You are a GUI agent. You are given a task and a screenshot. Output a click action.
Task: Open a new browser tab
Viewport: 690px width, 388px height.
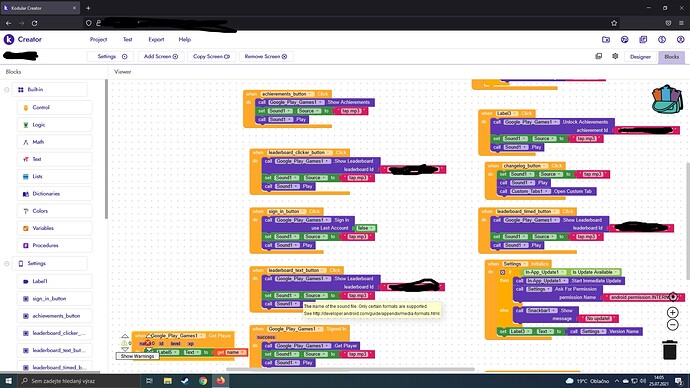coord(88,8)
